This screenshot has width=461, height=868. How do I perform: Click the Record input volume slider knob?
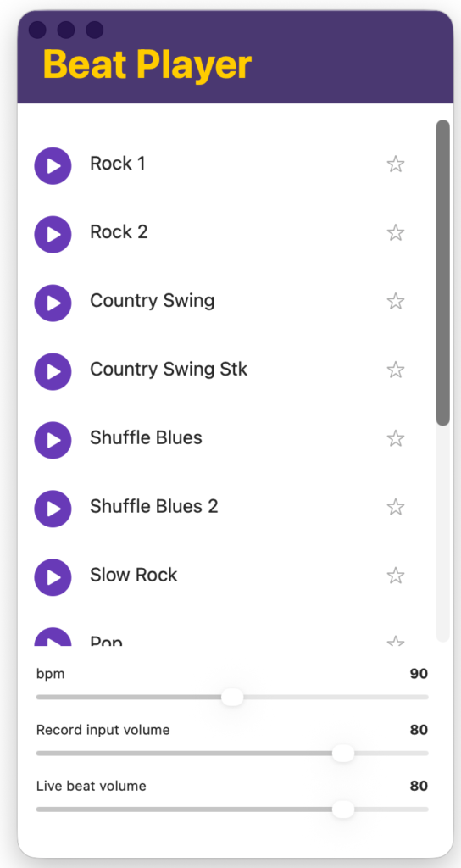[343, 753]
